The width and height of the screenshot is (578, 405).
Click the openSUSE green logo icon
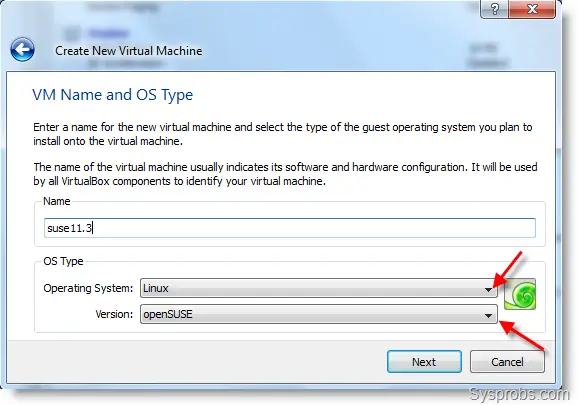click(520, 294)
